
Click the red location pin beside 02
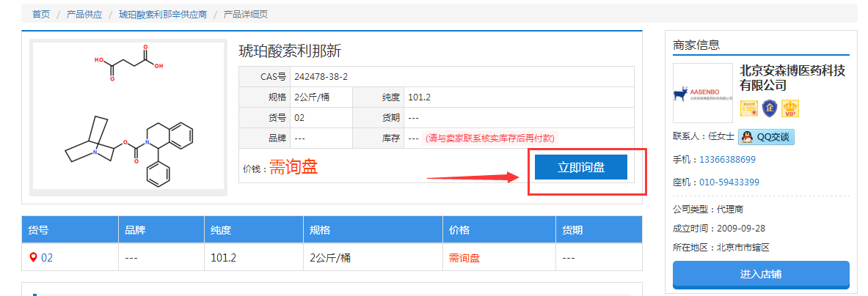[x=33, y=257]
